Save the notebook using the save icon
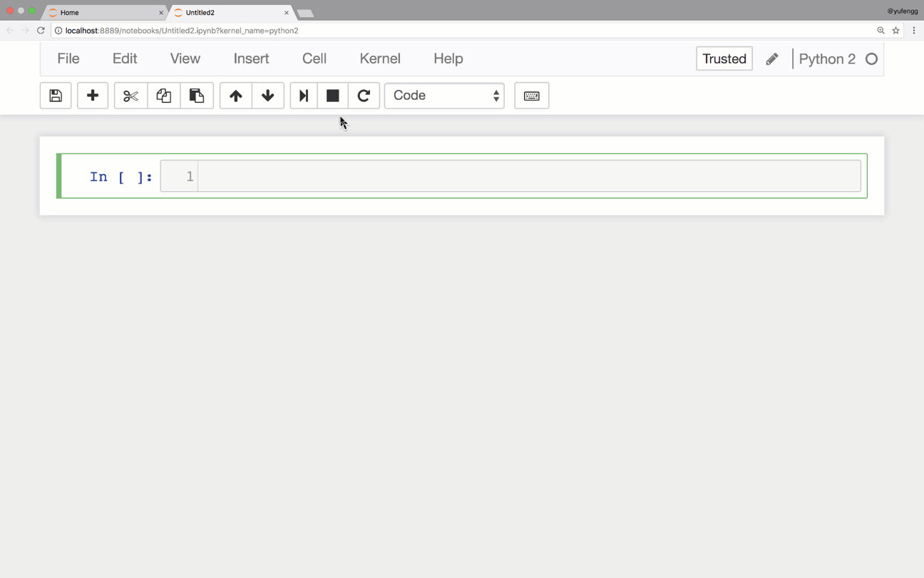The image size is (924, 578). (55, 95)
